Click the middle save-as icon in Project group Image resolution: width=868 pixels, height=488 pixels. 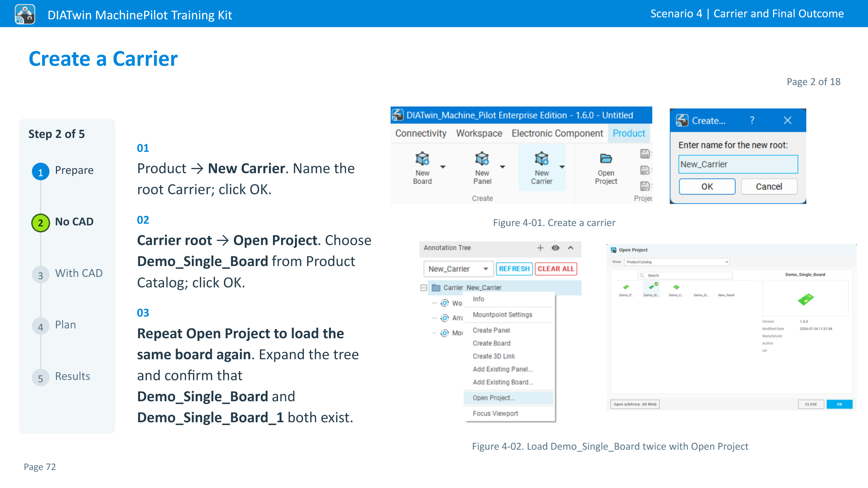645,170
